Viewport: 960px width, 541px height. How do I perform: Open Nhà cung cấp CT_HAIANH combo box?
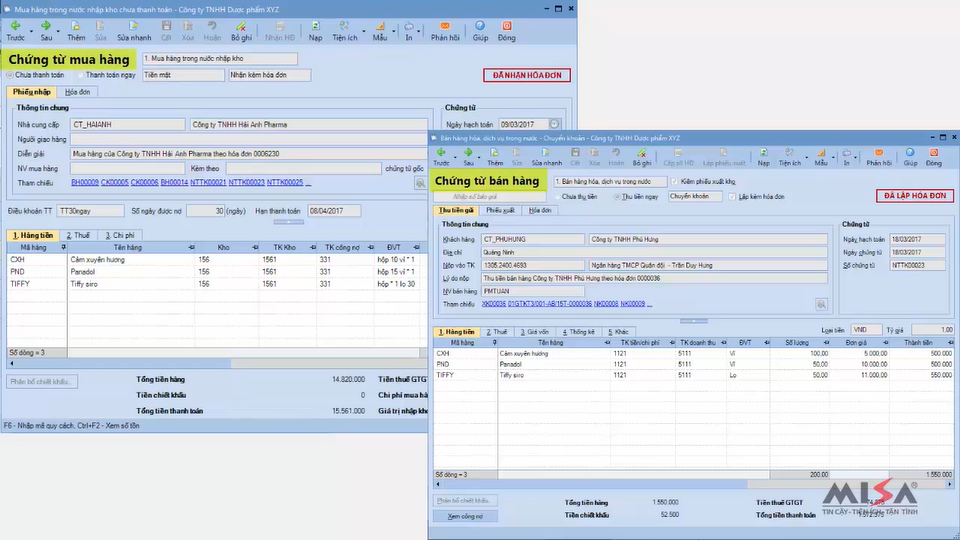tap(127, 124)
